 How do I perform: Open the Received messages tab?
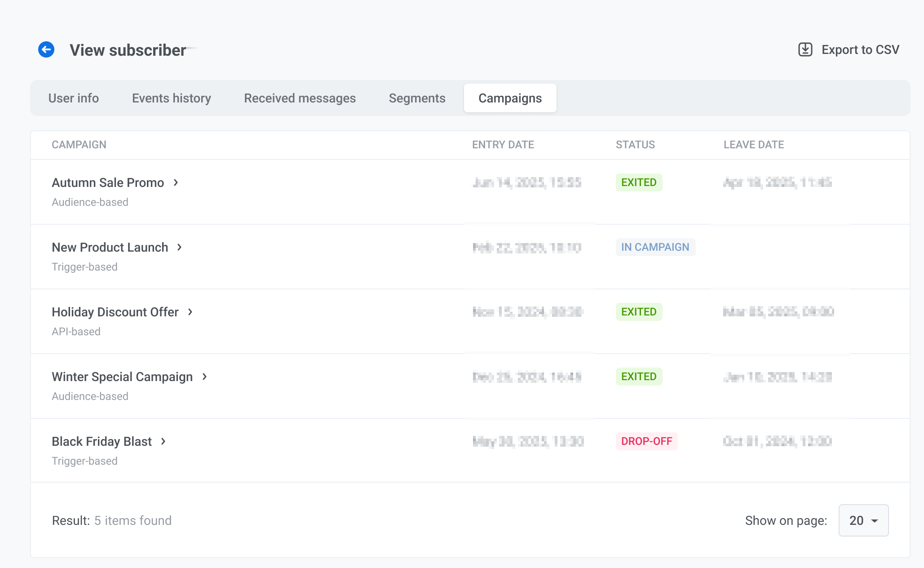click(300, 97)
